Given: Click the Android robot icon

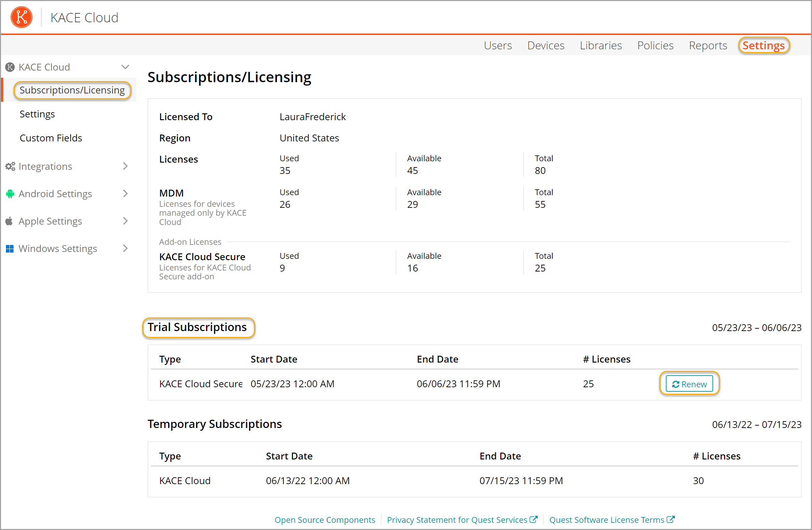Looking at the screenshot, I should click(10, 194).
